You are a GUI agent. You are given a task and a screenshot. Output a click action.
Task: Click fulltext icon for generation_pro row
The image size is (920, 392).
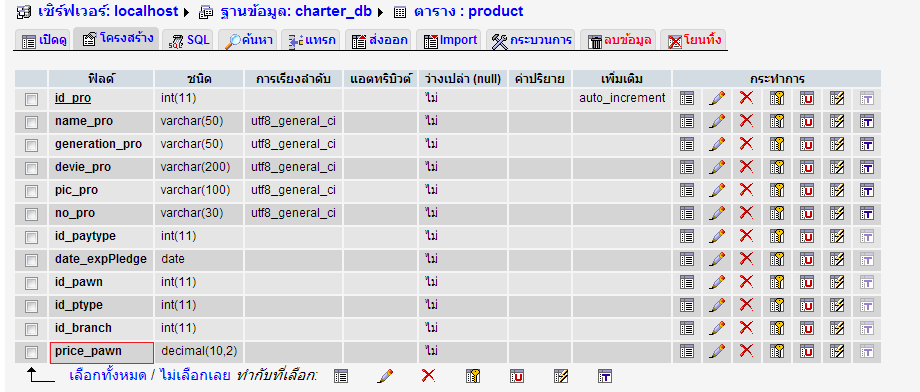click(867, 144)
